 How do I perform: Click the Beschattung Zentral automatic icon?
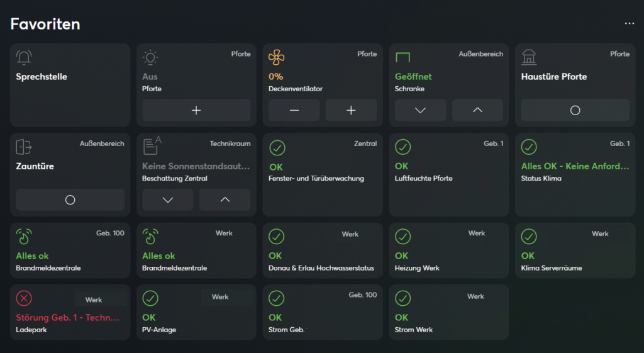click(x=152, y=147)
